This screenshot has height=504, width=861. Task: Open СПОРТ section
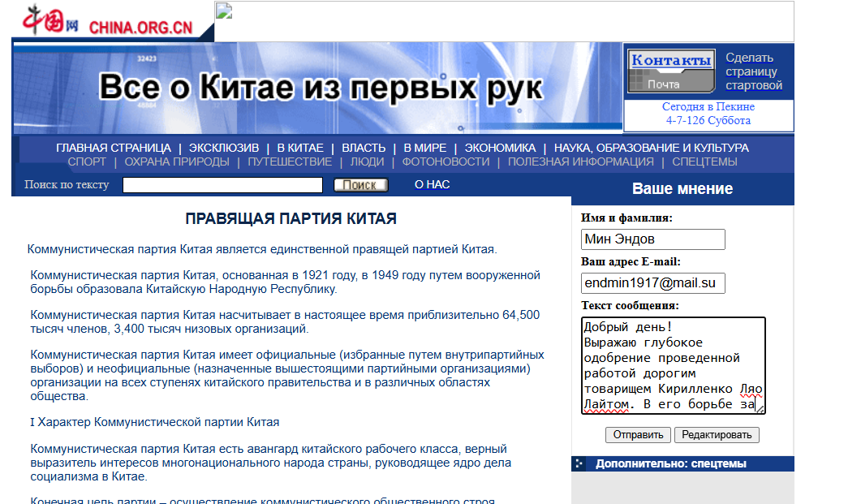87,162
